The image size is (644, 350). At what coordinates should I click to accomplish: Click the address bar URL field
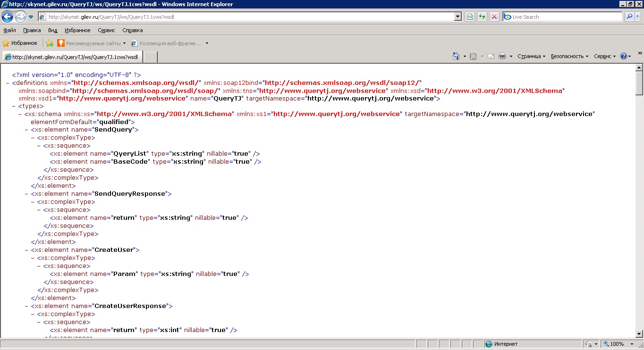click(246, 17)
